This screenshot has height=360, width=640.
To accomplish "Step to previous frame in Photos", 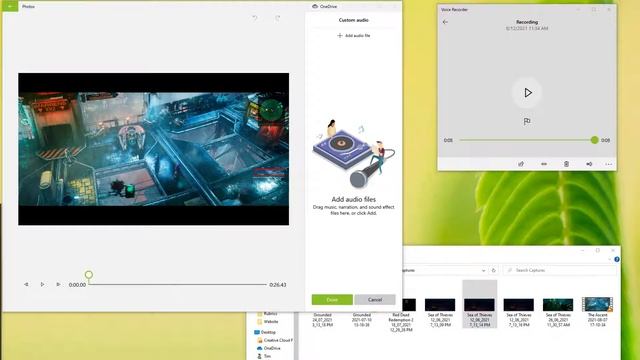I will 26,284.
